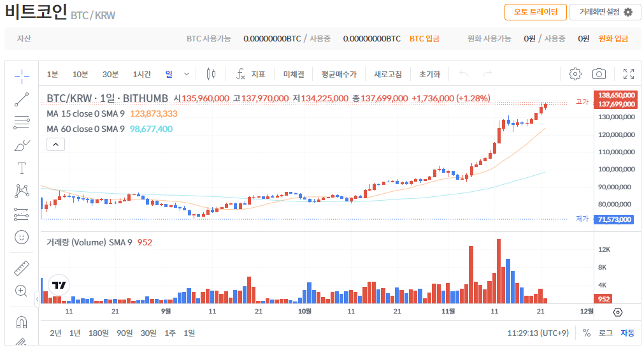Click the BTC 입금 deposit link
This screenshot has width=644, height=348.
[x=424, y=39]
